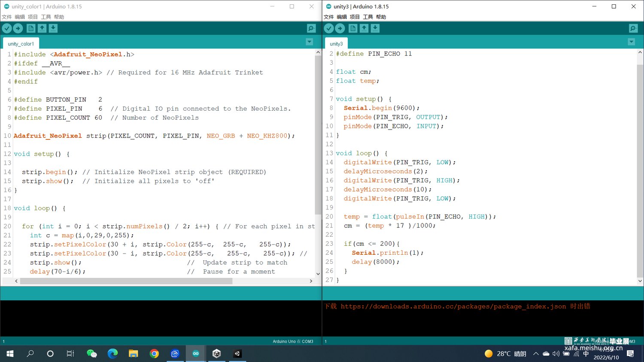Click Verify button in unity_color1 window

coord(7,28)
